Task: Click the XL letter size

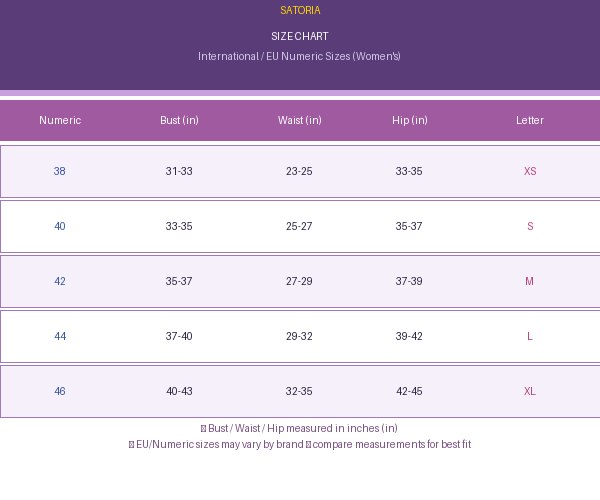Action: [x=530, y=391]
